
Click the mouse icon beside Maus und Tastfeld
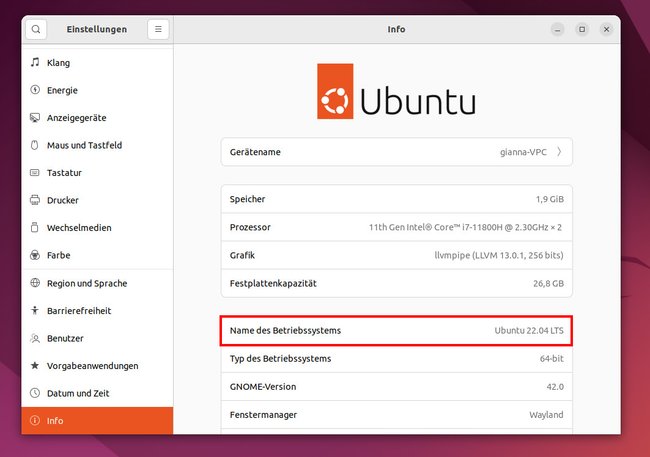(x=35, y=145)
